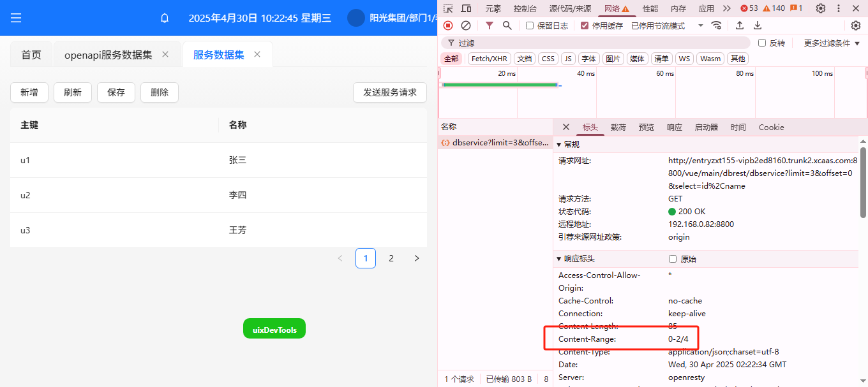Toggle the red filter funnel icon
Image resolution: width=868 pixels, height=387 pixels.
(x=490, y=26)
